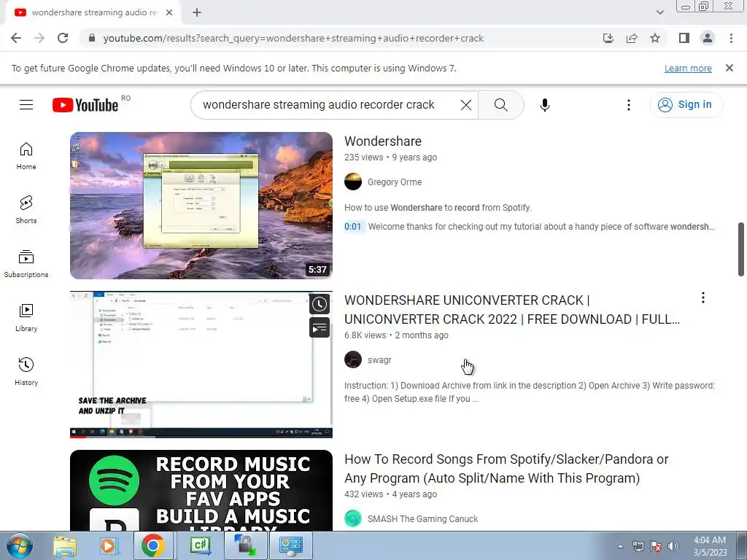
Task: Click the Chrome address bar URL
Action: coord(293,38)
